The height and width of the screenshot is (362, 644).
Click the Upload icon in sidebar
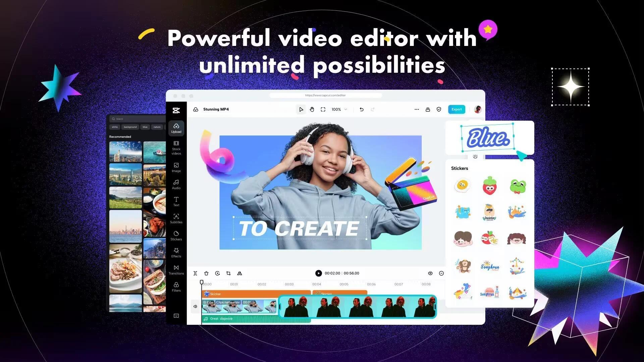point(176,128)
